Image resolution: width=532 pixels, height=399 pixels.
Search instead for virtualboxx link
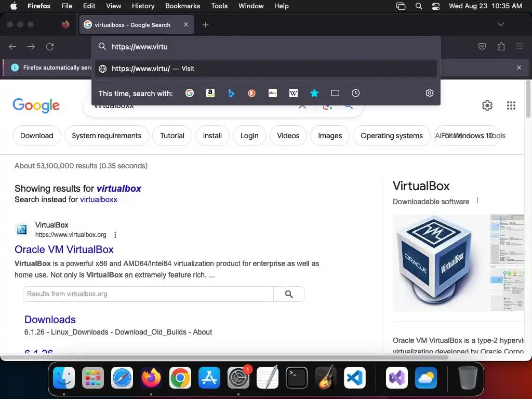click(99, 199)
